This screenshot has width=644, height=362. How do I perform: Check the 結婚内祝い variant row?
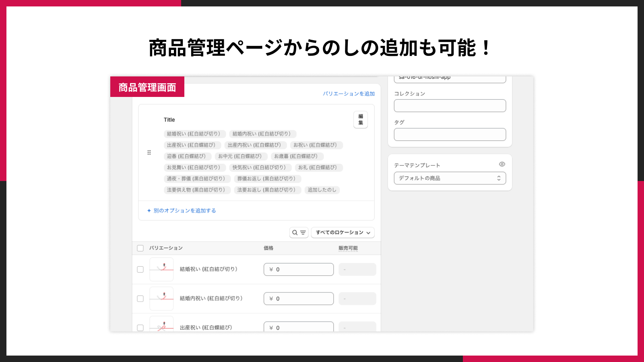[140, 298]
